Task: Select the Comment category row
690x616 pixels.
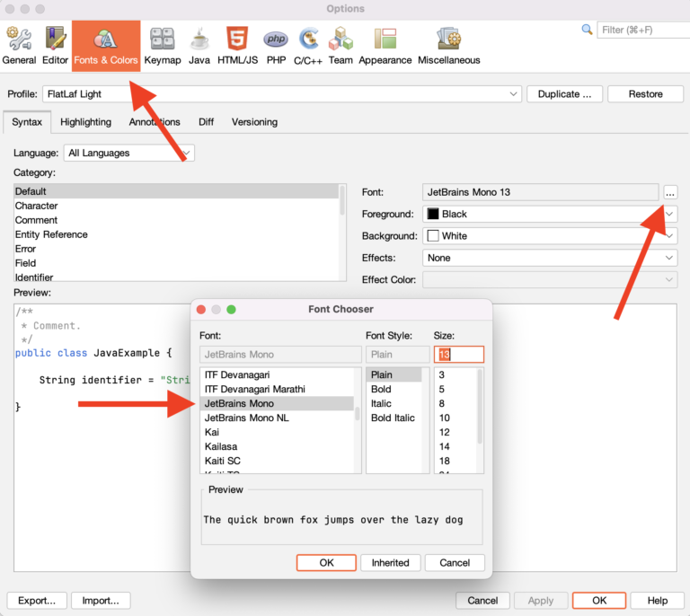Action: pyautogui.click(x=176, y=220)
